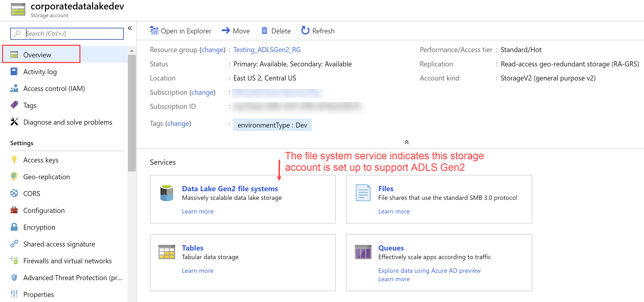This screenshot has width=644, height=302.
Task: Click Open in Explorer button label
Action: [x=186, y=31]
